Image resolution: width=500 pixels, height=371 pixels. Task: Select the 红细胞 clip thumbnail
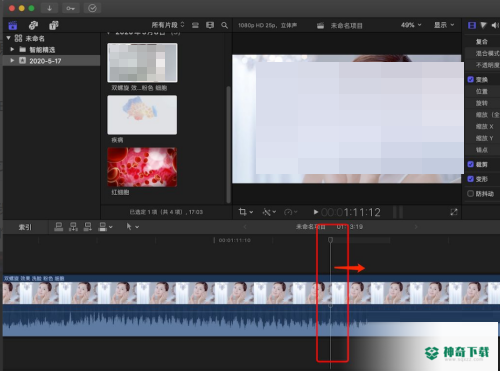click(142, 167)
